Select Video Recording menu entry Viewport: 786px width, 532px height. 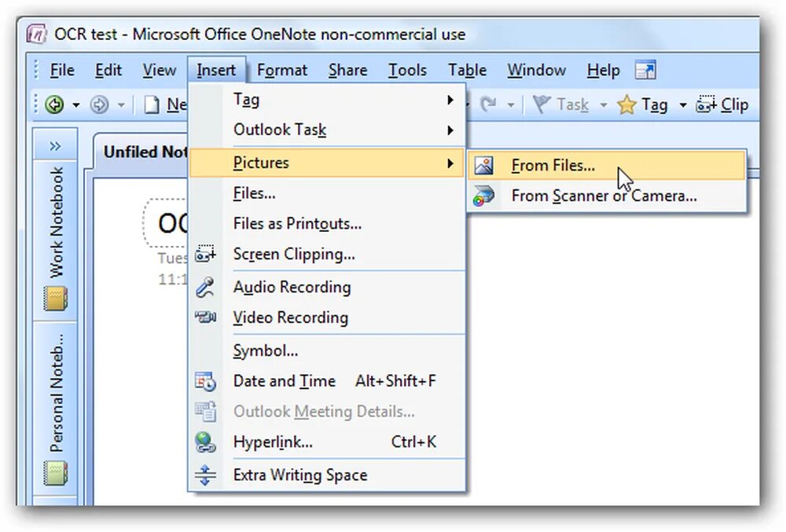point(327,317)
